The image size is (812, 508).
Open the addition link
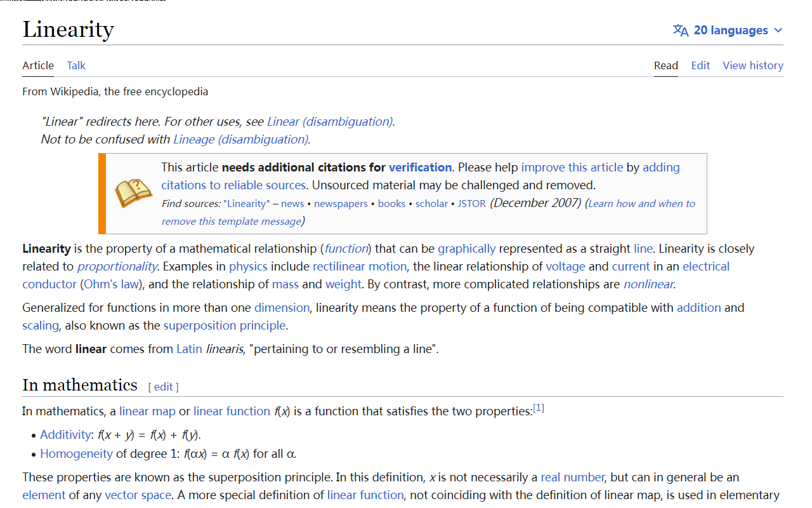[x=699, y=307]
